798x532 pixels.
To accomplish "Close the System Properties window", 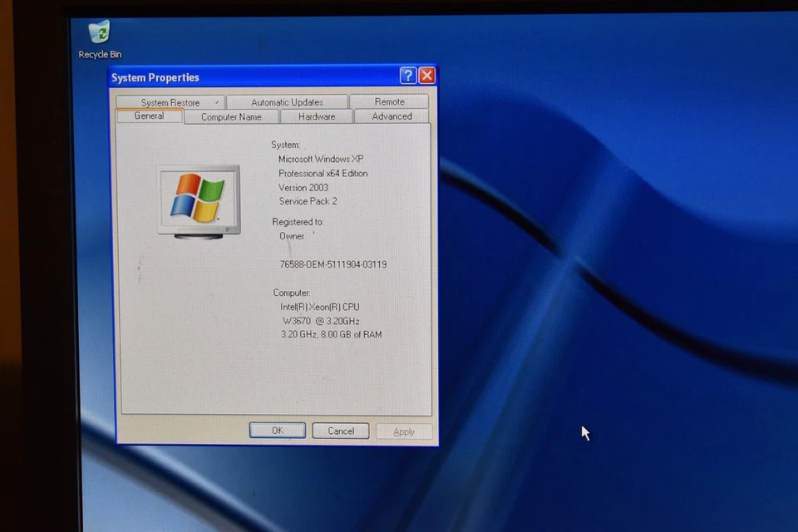I will pos(426,75).
